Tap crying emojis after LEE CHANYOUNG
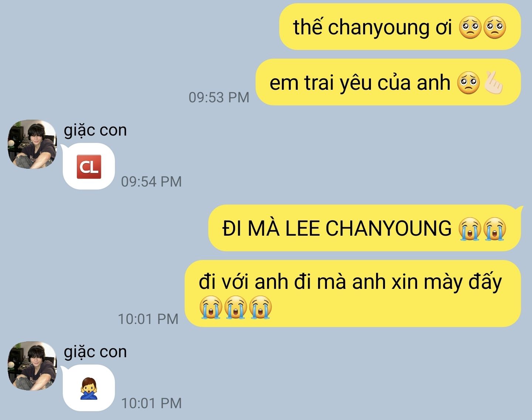This screenshot has width=532, height=420. pyautogui.click(x=482, y=229)
